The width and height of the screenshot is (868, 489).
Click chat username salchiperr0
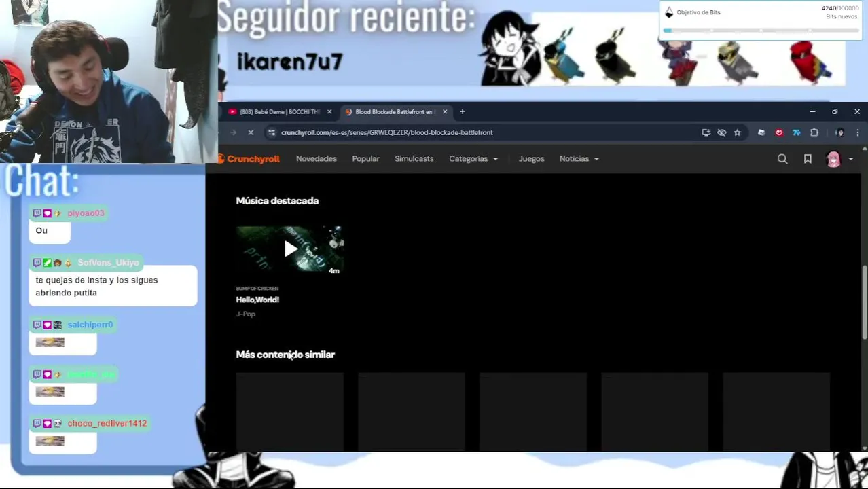pyautogui.click(x=90, y=325)
